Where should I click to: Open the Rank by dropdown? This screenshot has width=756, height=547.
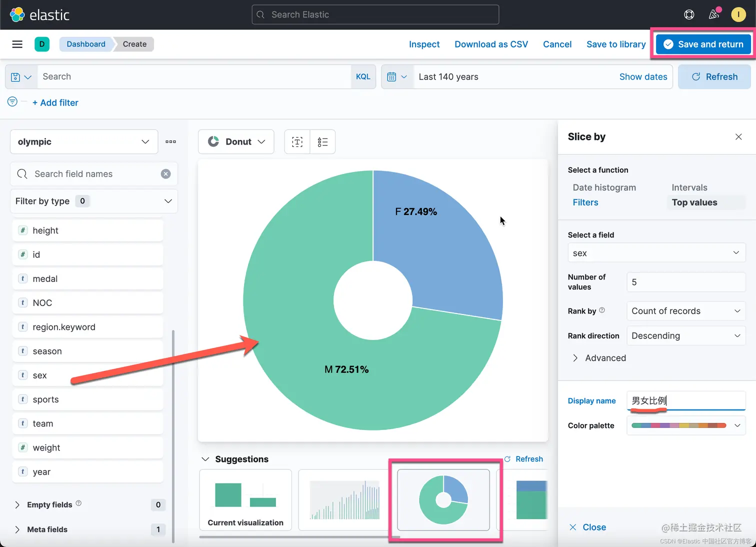pyautogui.click(x=686, y=311)
